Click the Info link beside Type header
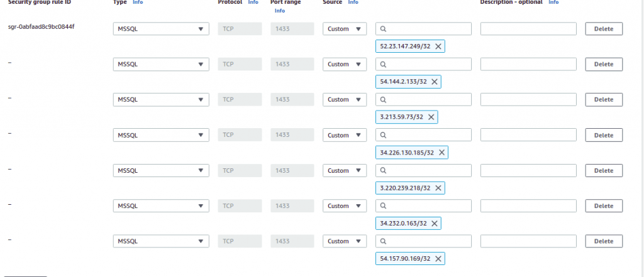644x277 pixels. [138, 3]
